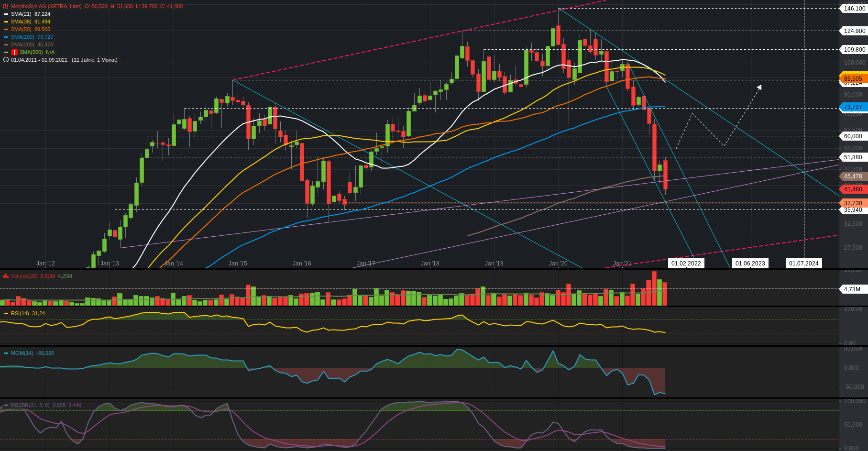The image size is (868, 451).
Task: Click the Jan '18 time axis label
Action: click(x=430, y=264)
